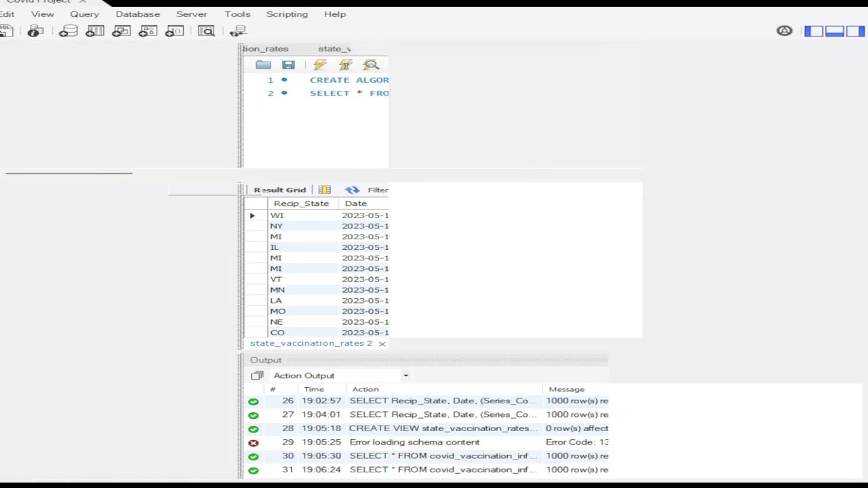The image size is (868, 488).
Task: Select the MN row in result grid
Action: [x=317, y=290]
